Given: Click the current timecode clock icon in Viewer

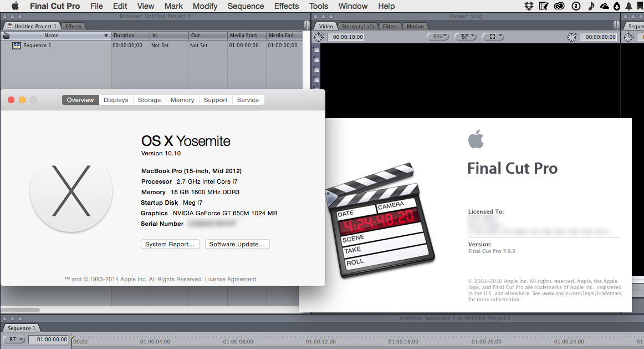Looking at the screenshot, I should [x=572, y=37].
